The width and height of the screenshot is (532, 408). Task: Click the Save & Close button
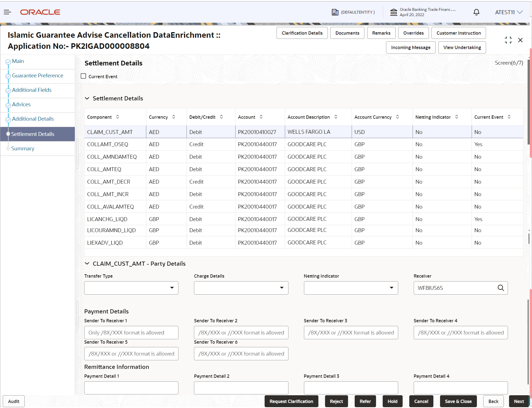pyautogui.click(x=458, y=401)
